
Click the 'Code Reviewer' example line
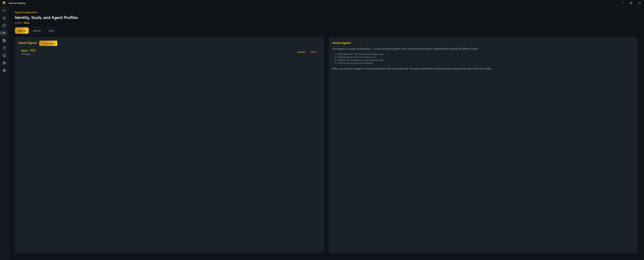click(x=358, y=54)
